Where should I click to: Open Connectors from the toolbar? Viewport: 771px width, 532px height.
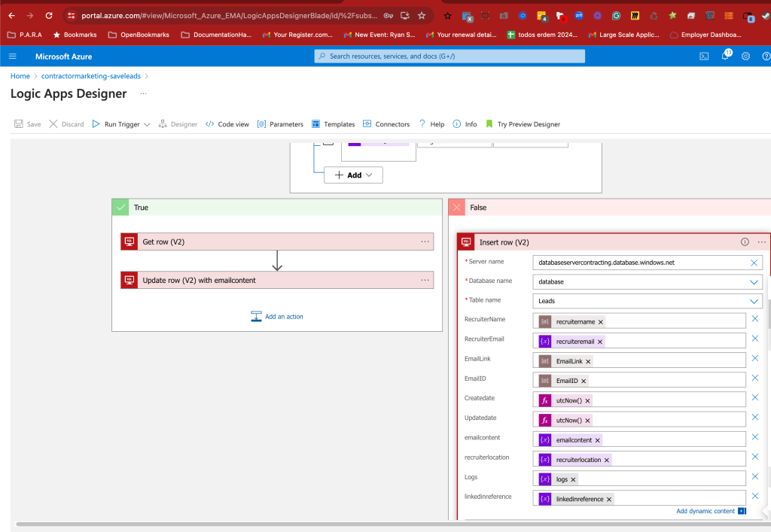click(x=386, y=124)
